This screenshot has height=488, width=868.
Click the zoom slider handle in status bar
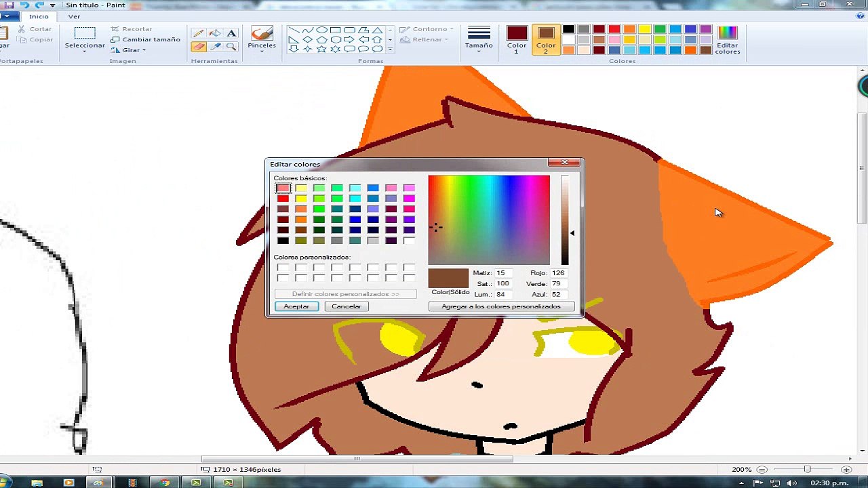pyautogui.click(x=807, y=469)
